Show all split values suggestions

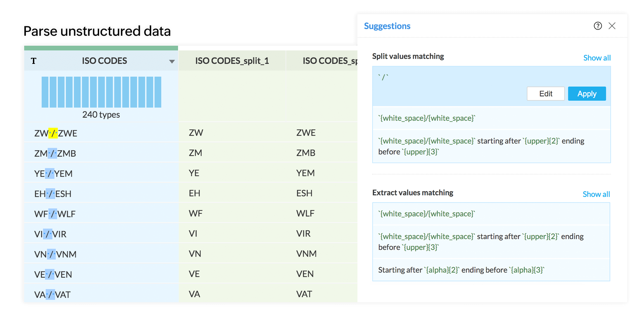pyautogui.click(x=597, y=58)
